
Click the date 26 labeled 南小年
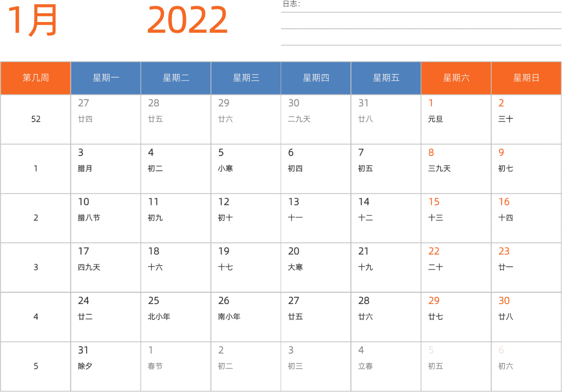[246, 317]
